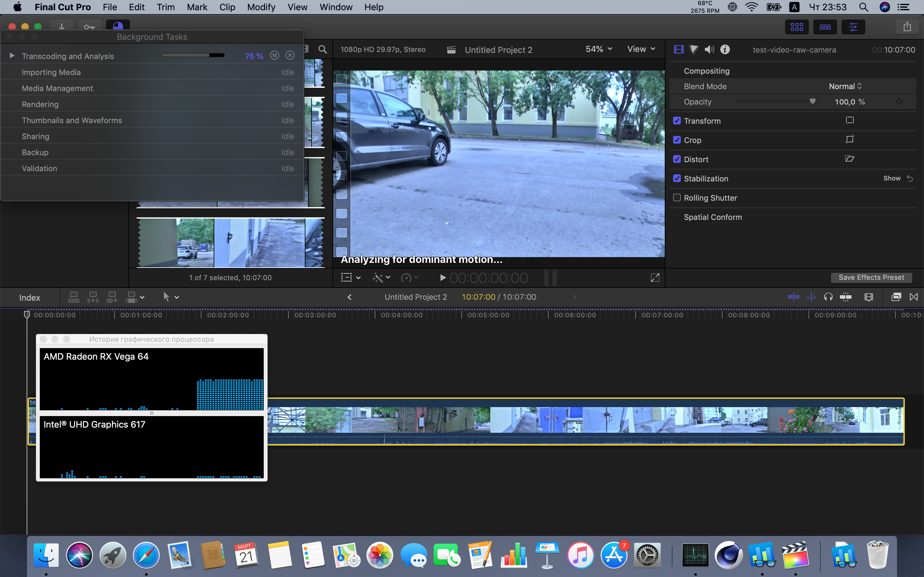Open the Blend Mode Normal dropdown
Image resolution: width=924 pixels, height=577 pixels.
click(x=845, y=87)
